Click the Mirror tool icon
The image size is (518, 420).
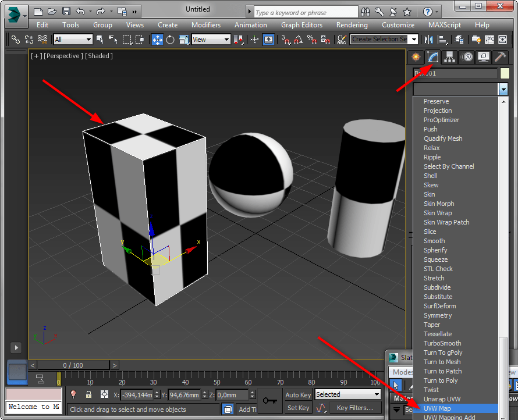coord(430,40)
